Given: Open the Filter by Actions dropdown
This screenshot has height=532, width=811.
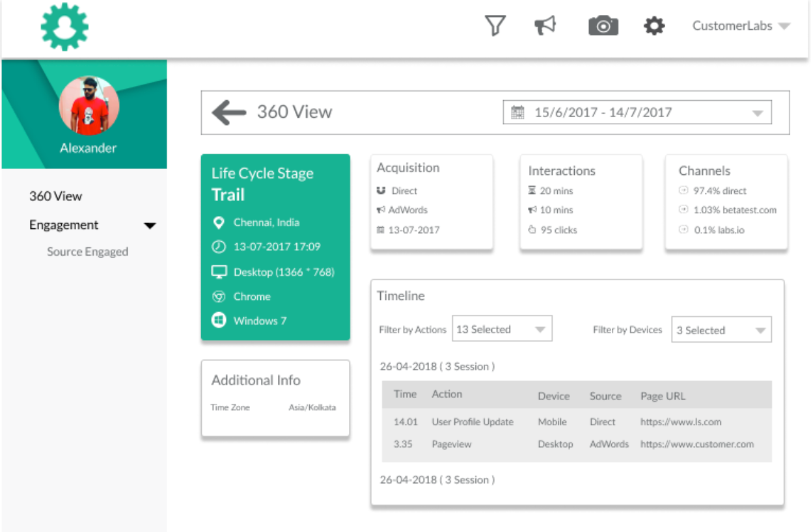Looking at the screenshot, I should coord(502,330).
